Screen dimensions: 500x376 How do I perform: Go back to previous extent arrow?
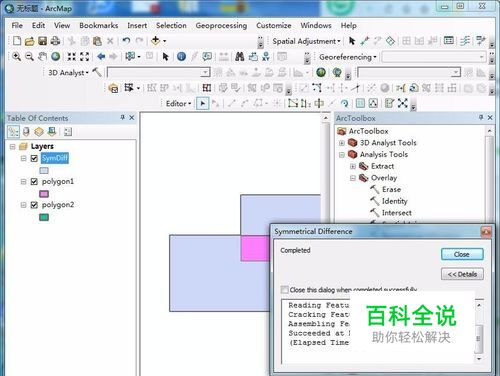(101, 56)
